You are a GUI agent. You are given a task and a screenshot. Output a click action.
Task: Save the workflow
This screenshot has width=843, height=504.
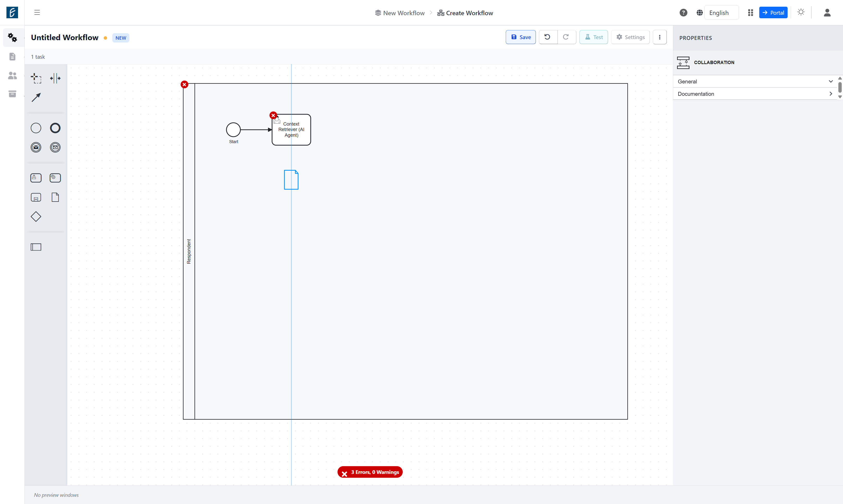point(521,37)
